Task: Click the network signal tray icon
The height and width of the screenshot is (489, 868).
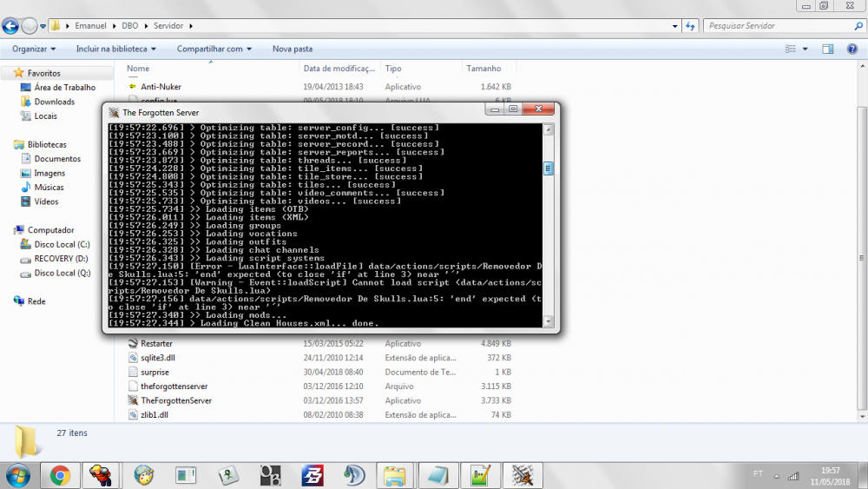Action: (x=793, y=476)
